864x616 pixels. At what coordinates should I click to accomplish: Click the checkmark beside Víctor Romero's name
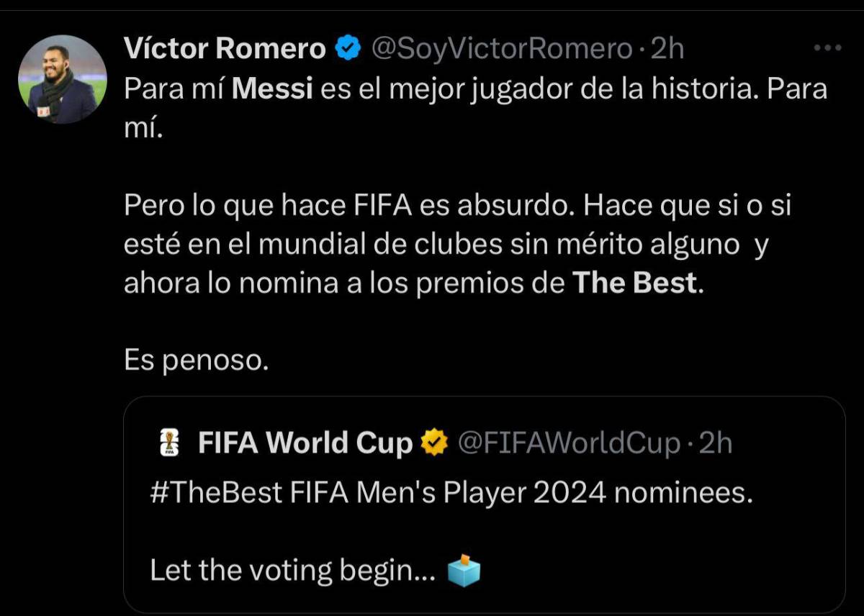[x=347, y=47]
